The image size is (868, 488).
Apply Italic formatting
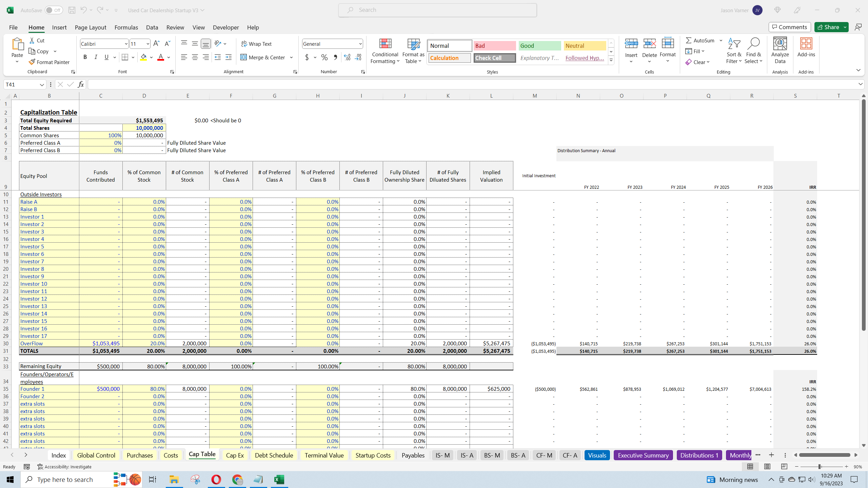[96, 57]
